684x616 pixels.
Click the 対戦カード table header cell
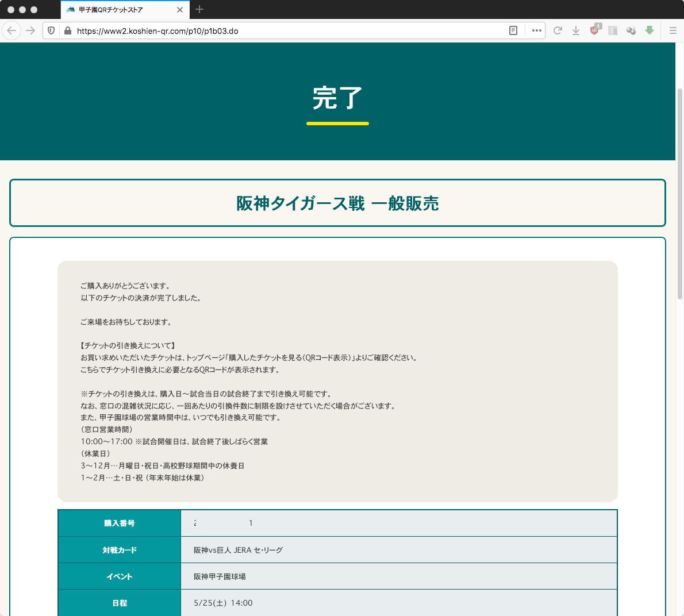coord(120,550)
